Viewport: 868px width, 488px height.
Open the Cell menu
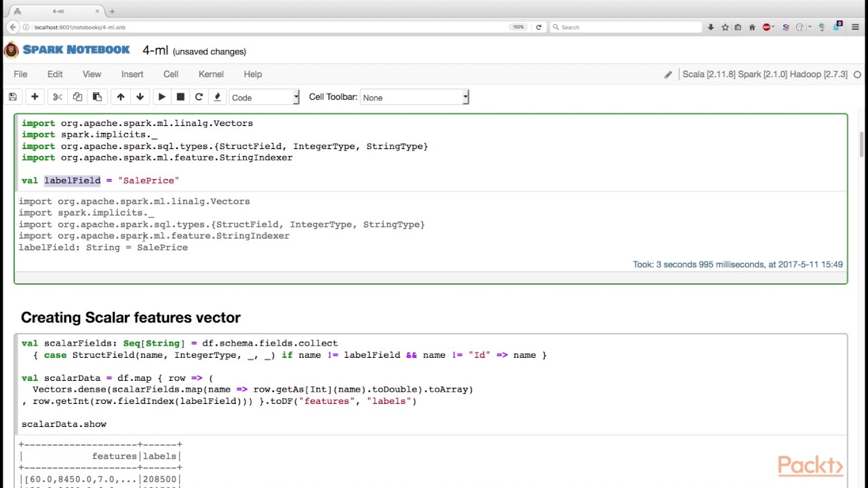tap(171, 75)
